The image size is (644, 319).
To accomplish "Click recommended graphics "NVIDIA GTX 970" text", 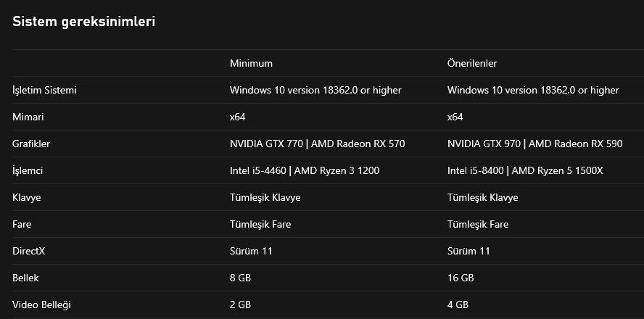I will point(484,144).
